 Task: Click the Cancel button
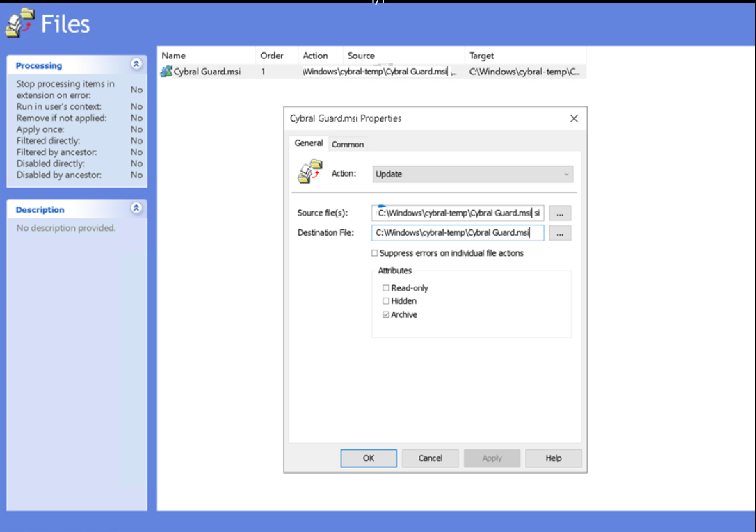click(431, 458)
